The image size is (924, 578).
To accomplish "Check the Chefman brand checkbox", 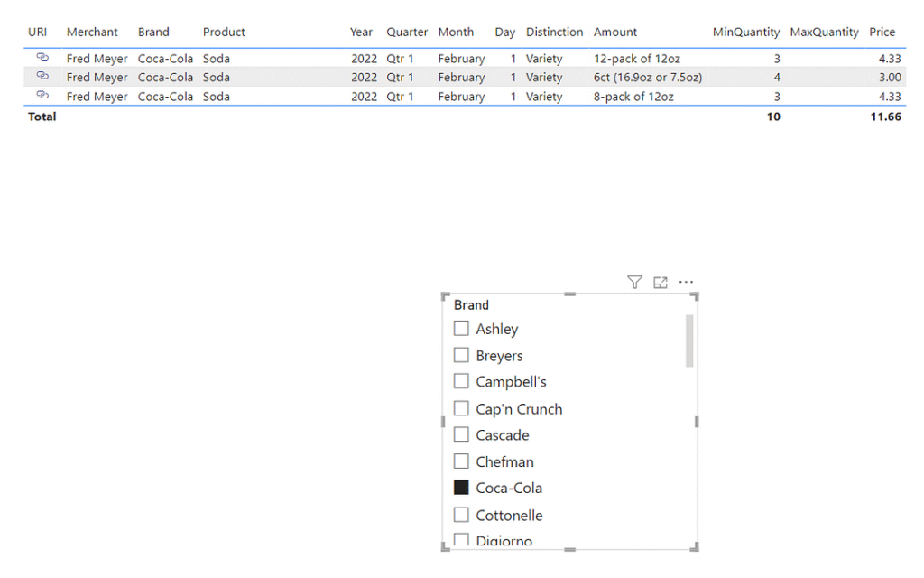I will pos(461,461).
